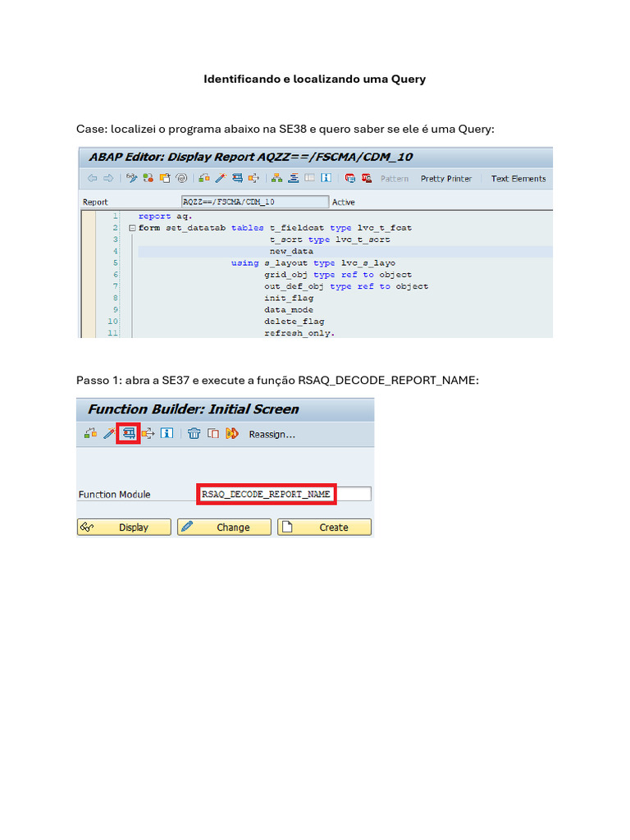Click the Delete trash icon in Function Builder

pyautogui.click(x=194, y=433)
